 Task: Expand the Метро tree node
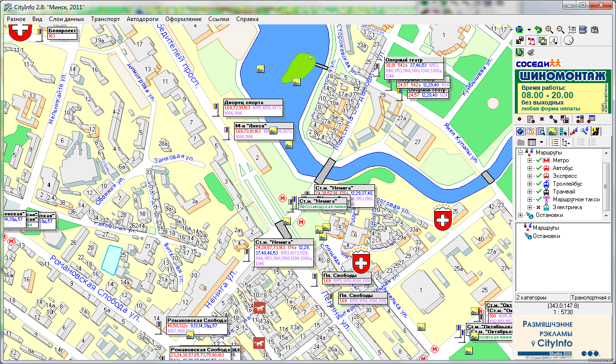[x=530, y=160]
